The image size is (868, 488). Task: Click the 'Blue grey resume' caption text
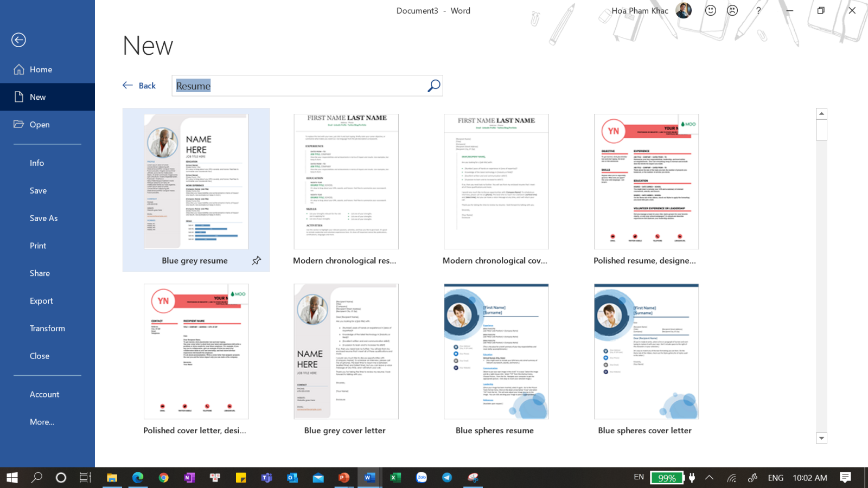195,261
